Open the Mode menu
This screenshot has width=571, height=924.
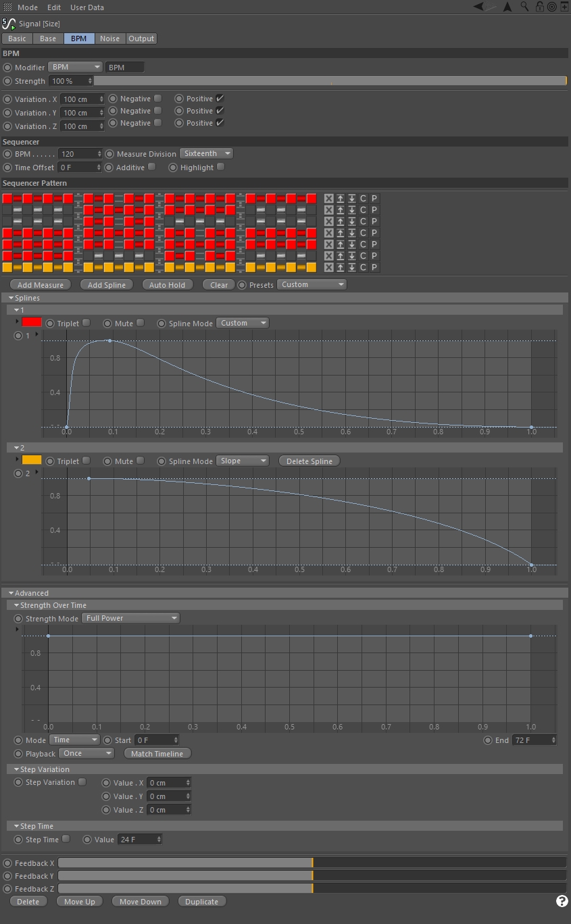pos(28,7)
